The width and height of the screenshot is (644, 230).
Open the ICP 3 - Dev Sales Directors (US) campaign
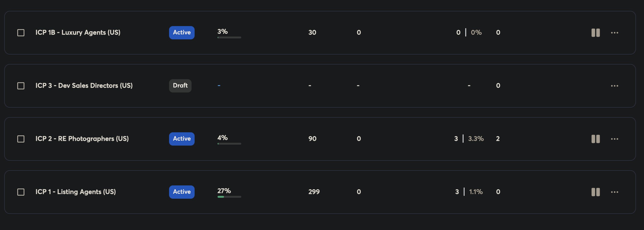pos(84,86)
